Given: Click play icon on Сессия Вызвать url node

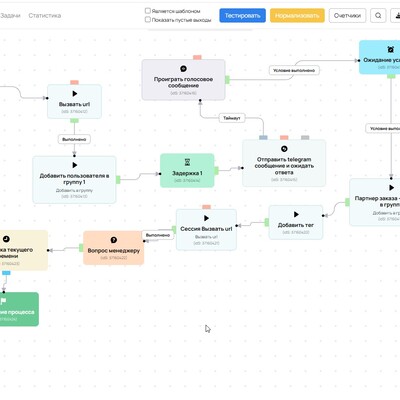Looking at the screenshot, I should click(x=206, y=218).
